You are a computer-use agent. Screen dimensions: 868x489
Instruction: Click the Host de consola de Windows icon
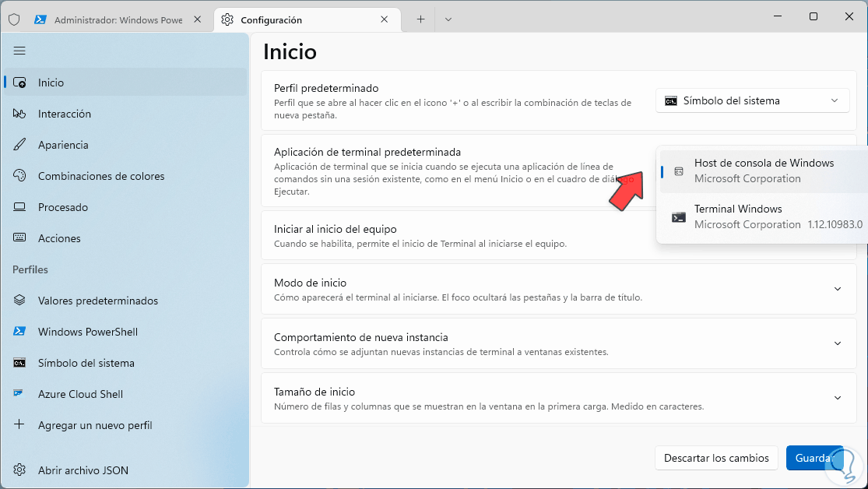click(679, 171)
